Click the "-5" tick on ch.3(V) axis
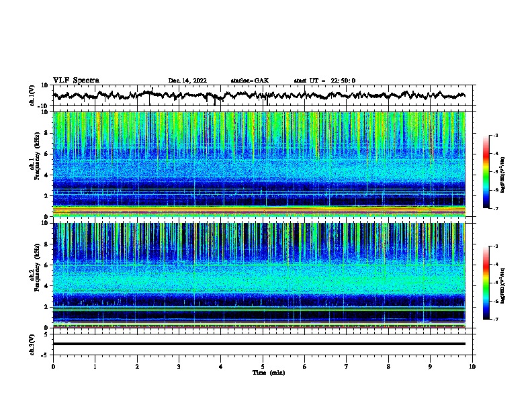The height and width of the screenshot is (411, 532). tap(45, 355)
